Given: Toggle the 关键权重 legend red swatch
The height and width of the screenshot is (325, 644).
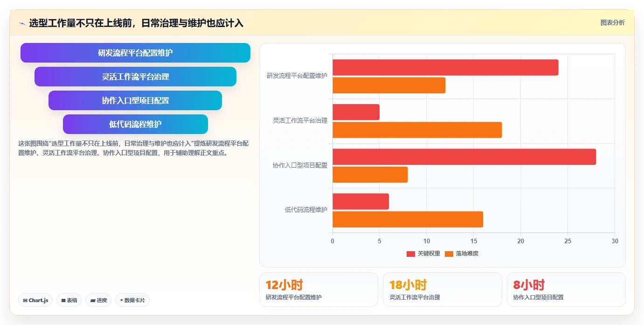Looking at the screenshot, I should [x=411, y=254].
